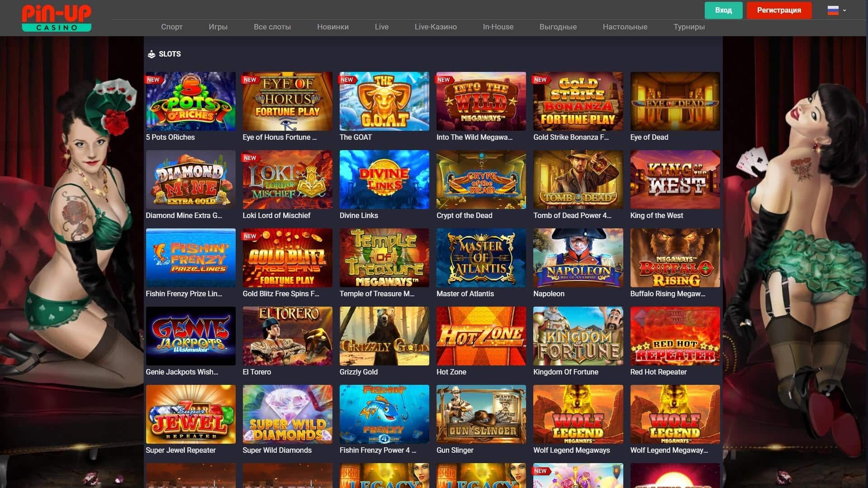
Task: Click the SLOTS section icon
Action: [x=152, y=54]
